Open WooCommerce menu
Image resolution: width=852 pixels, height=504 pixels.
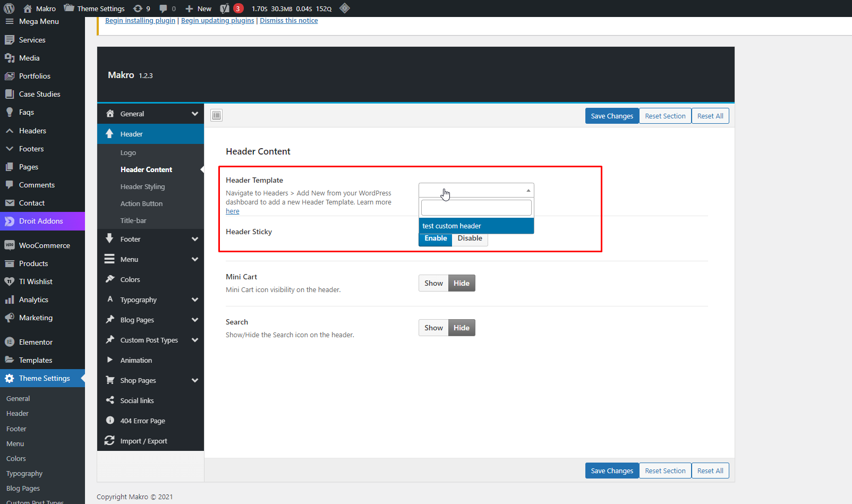pos(42,245)
